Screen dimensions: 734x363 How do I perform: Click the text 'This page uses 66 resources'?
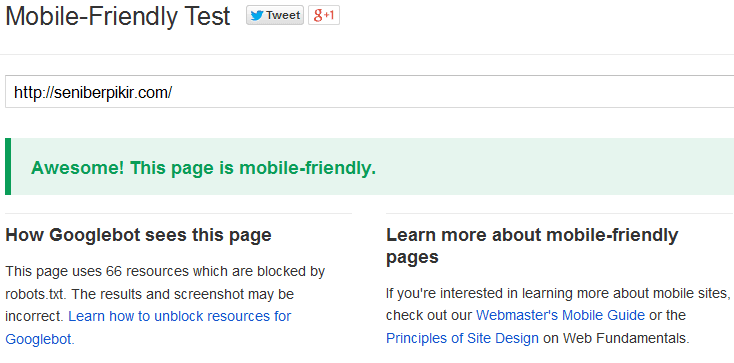pos(97,271)
